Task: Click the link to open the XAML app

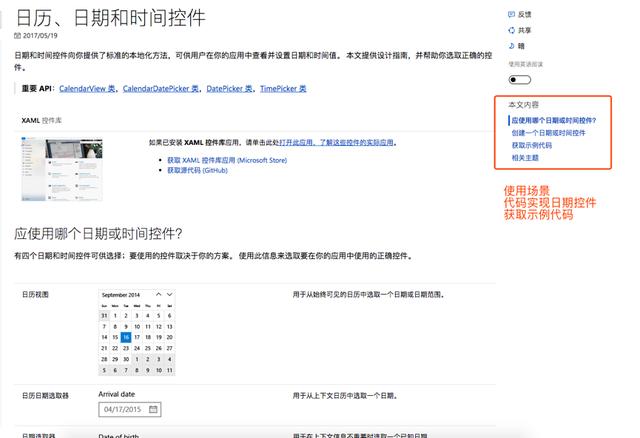Action: coord(336,142)
